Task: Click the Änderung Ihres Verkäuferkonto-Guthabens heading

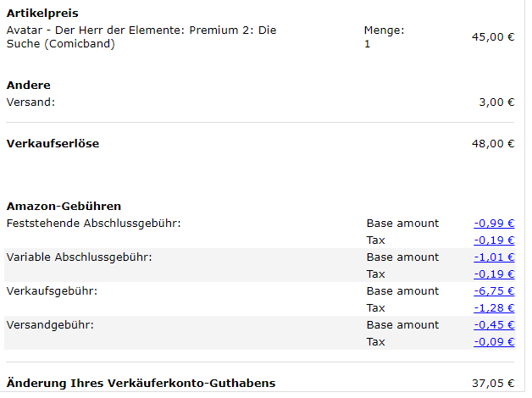Action: pos(141,384)
